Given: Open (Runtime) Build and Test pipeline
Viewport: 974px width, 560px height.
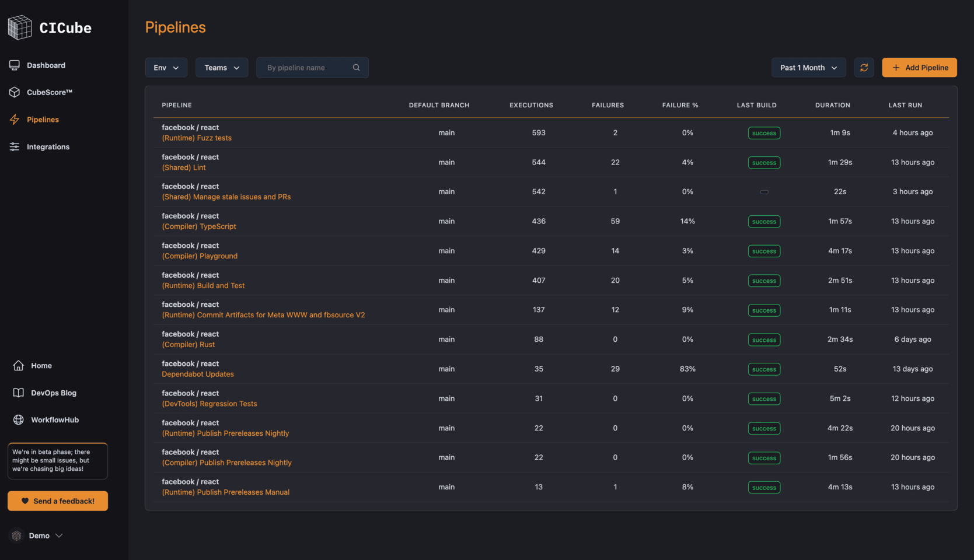Looking at the screenshot, I should [x=203, y=286].
